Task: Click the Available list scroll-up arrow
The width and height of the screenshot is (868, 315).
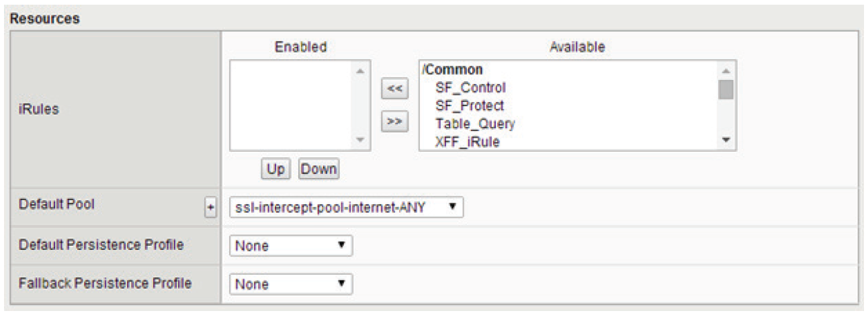Action: point(726,70)
